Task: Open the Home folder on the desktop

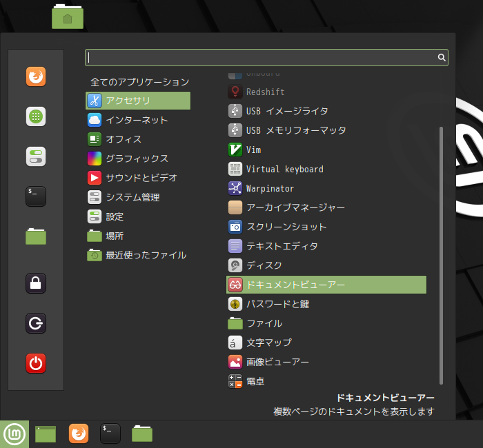Action: (68, 17)
